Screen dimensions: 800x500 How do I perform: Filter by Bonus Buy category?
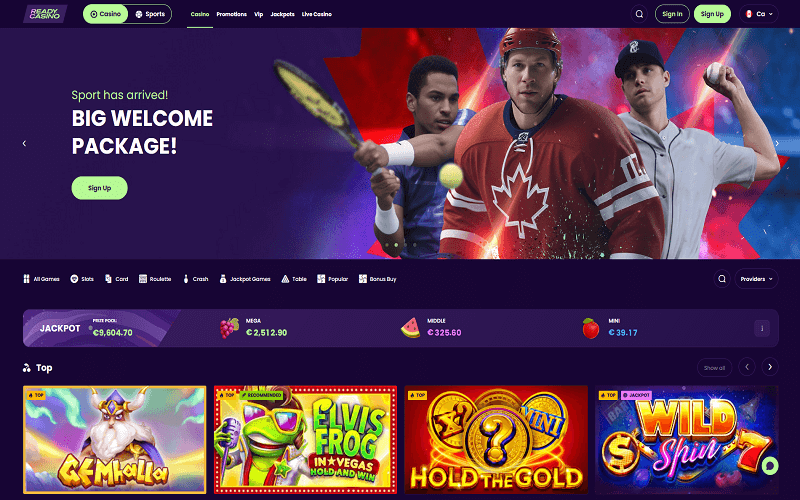[x=378, y=279]
